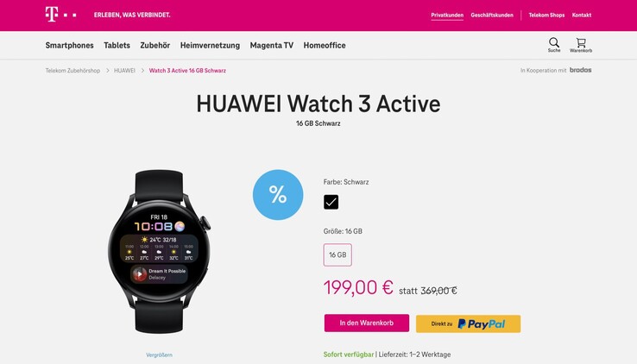Click the watch product image

(159, 252)
